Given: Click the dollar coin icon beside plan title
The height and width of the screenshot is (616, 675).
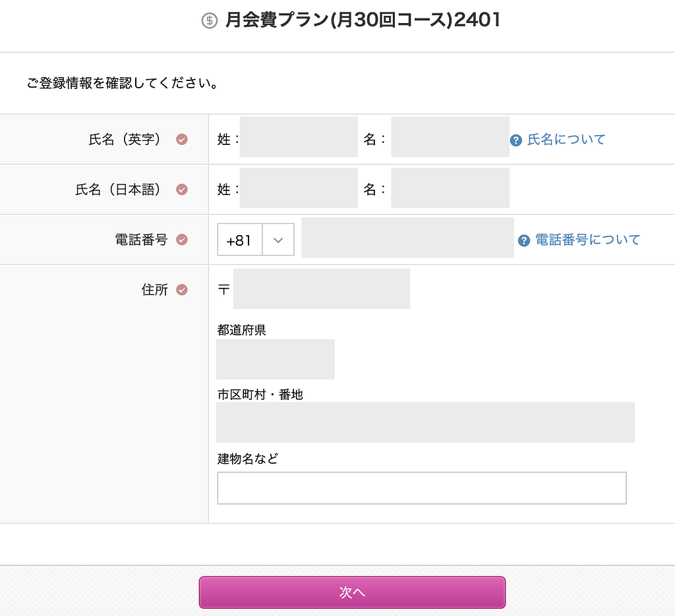Looking at the screenshot, I should click(x=209, y=20).
